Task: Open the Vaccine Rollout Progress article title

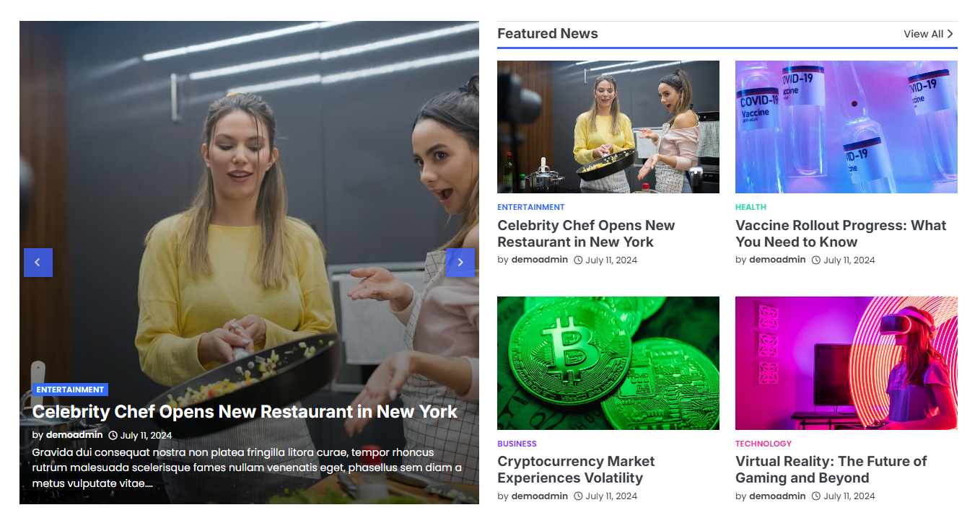Action: (x=841, y=234)
